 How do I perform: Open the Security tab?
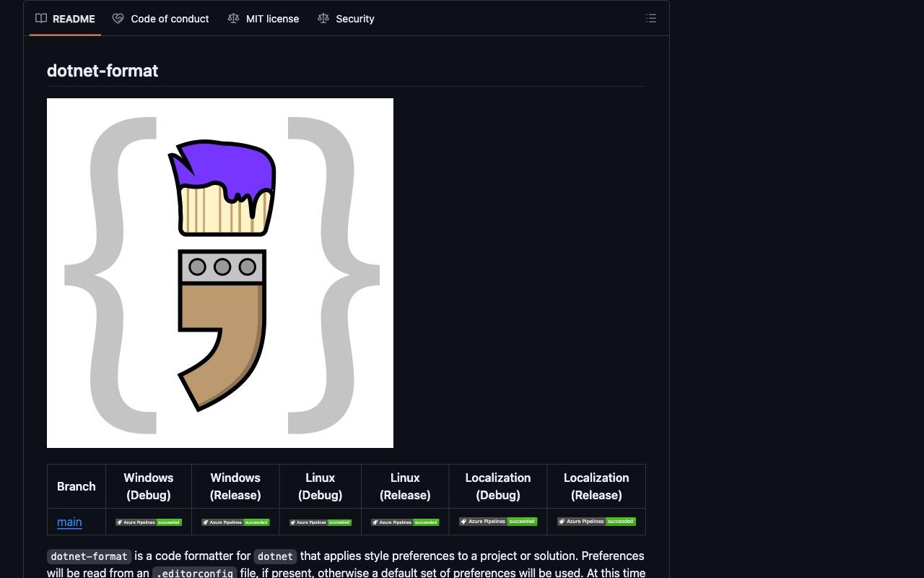click(x=346, y=19)
